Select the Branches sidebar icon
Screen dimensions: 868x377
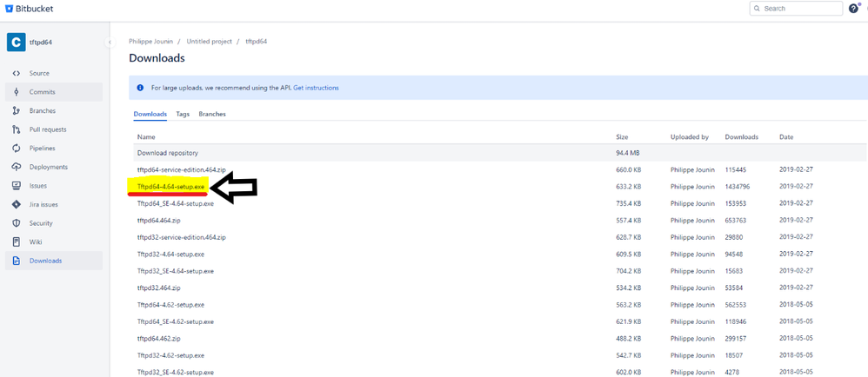pos(17,111)
